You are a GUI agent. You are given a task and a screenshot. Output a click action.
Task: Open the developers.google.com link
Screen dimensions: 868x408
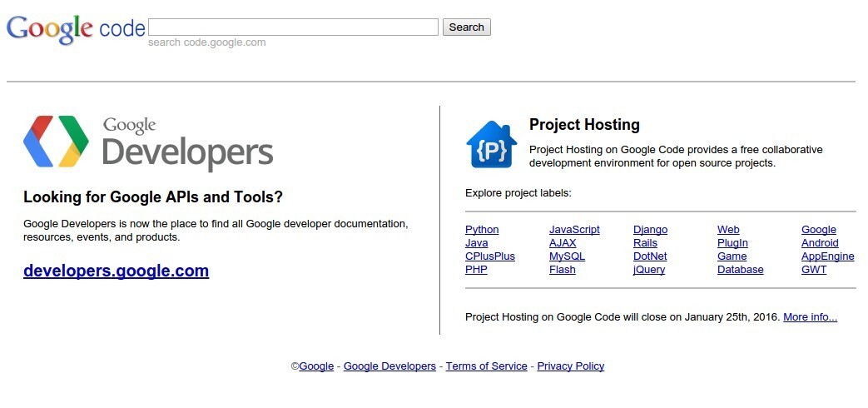(117, 271)
